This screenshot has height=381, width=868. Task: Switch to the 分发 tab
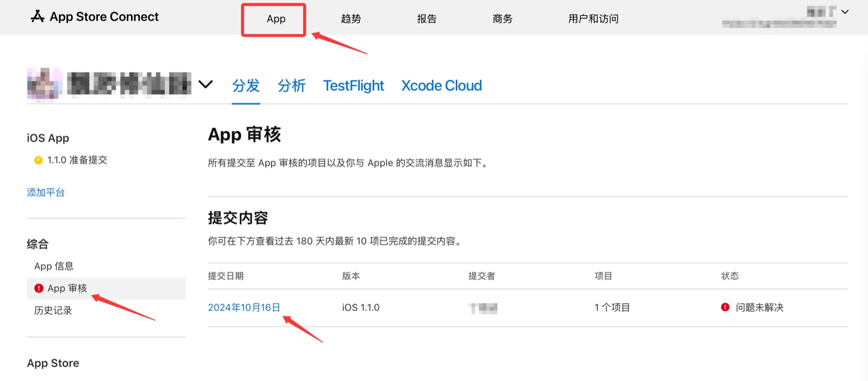246,86
